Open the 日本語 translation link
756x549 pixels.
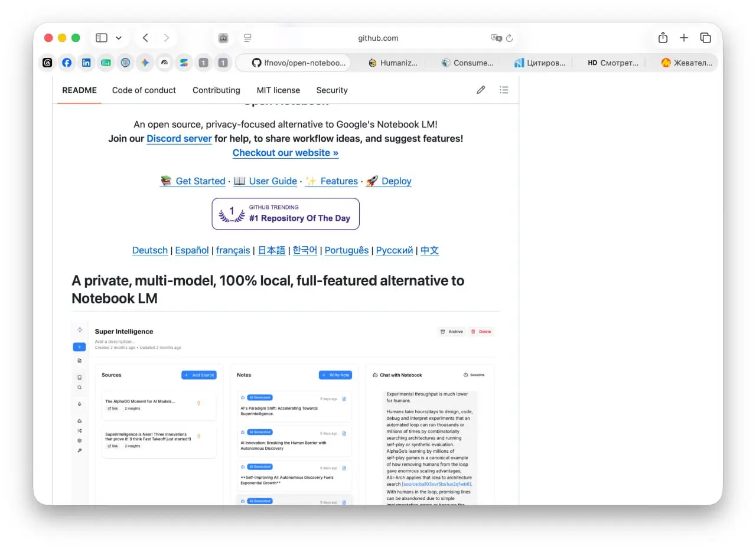tap(272, 250)
